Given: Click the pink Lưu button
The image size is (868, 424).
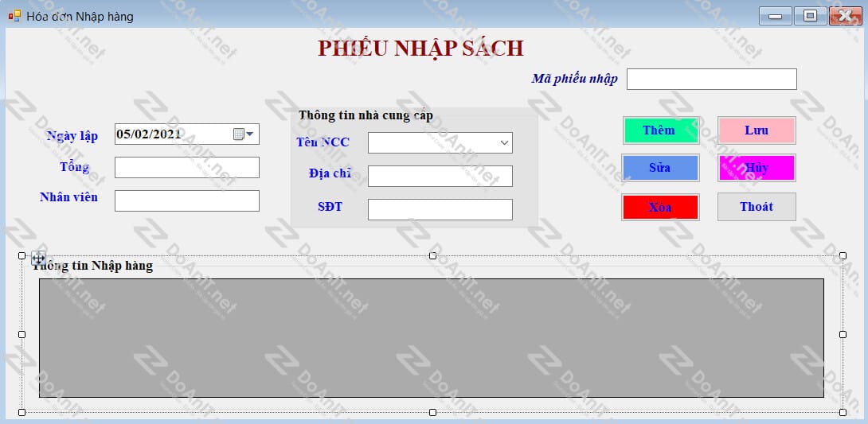Looking at the screenshot, I should [757, 130].
